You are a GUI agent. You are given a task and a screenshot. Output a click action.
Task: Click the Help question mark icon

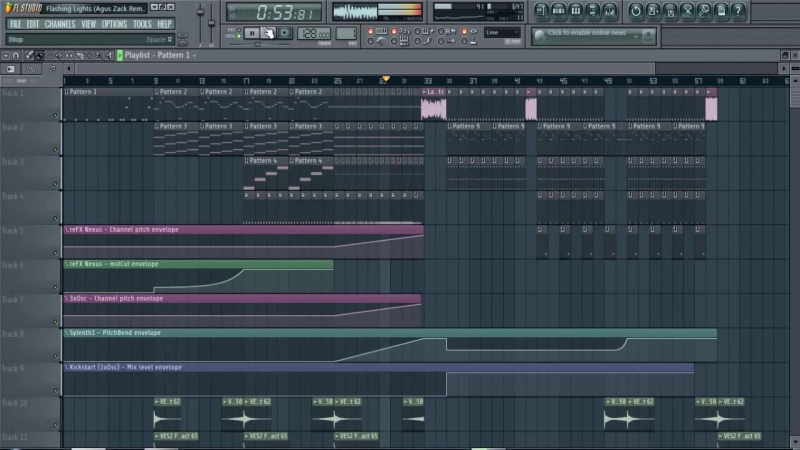pos(738,11)
